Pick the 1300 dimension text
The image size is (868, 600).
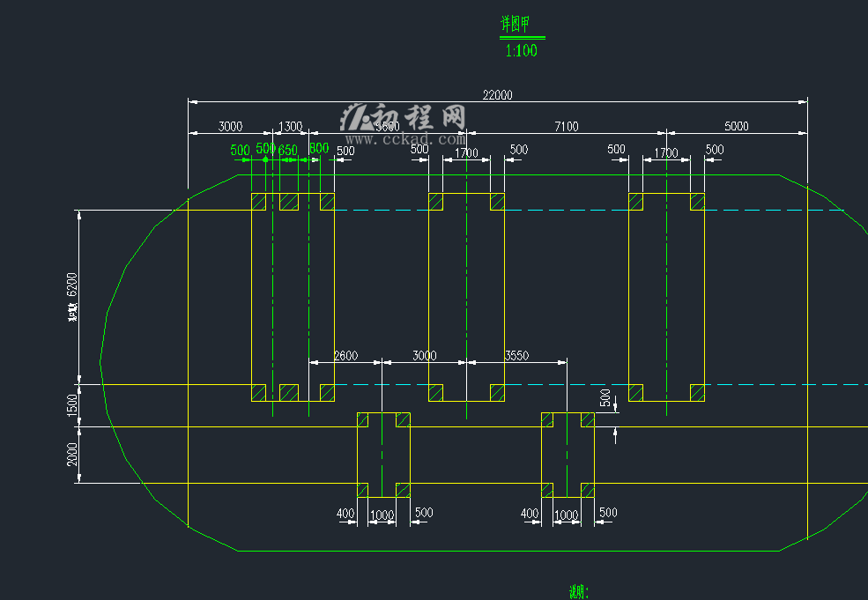(x=290, y=126)
